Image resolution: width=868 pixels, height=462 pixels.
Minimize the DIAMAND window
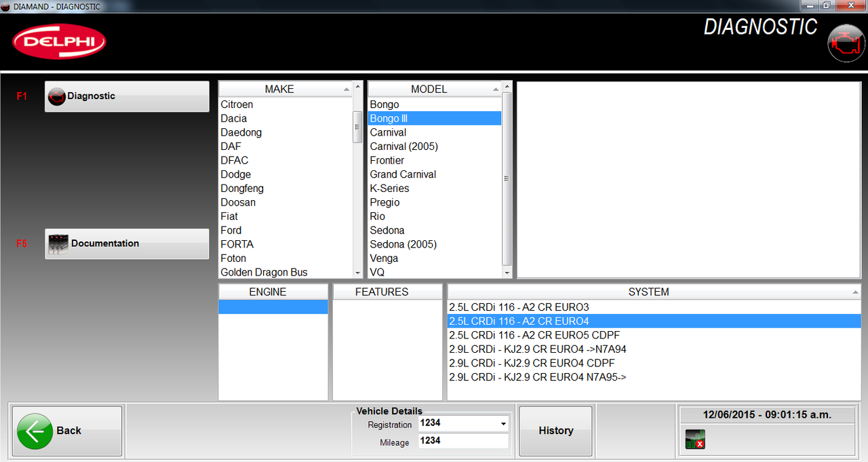810,5
